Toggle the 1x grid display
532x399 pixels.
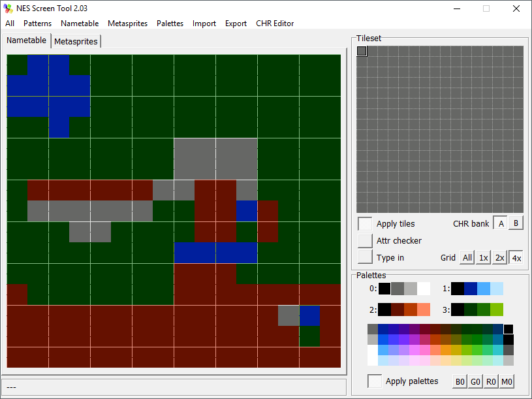click(x=483, y=257)
